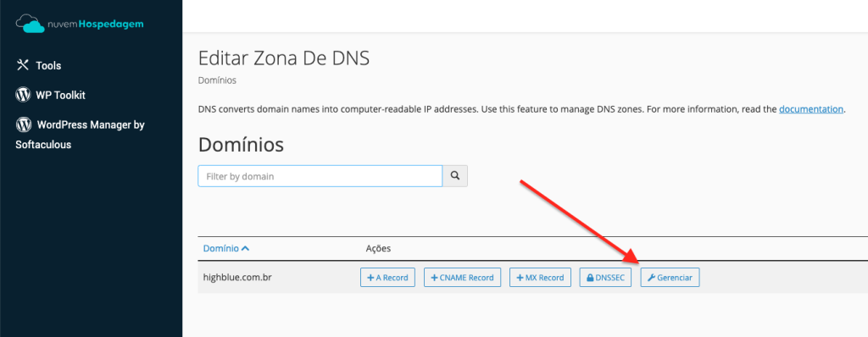Screen dimensions: 868x337
Task: Add a new CNAME Record
Action: (462, 278)
